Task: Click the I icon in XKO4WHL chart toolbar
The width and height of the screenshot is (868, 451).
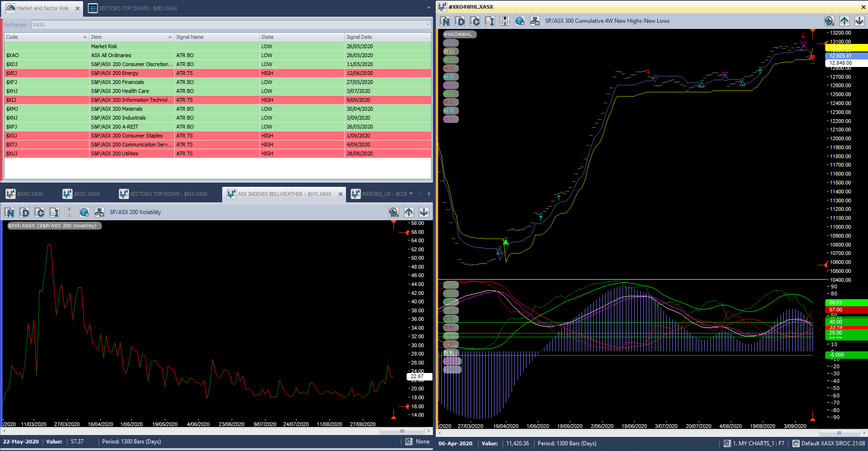Action: (x=490, y=21)
